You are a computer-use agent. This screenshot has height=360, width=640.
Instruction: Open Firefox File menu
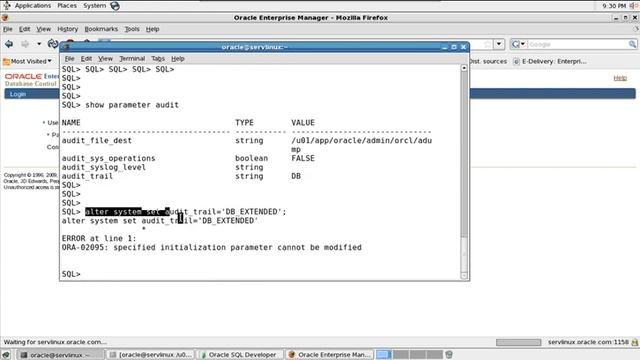click(8, 29)
